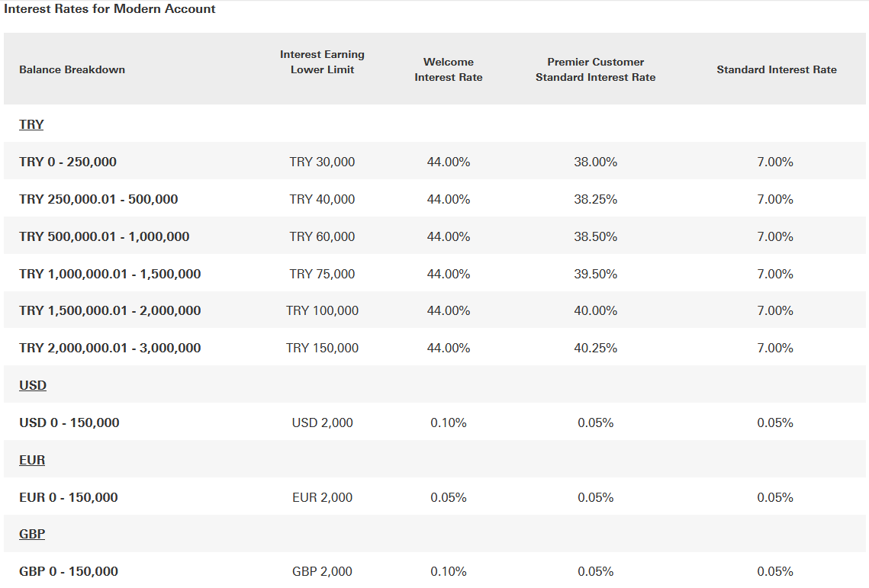Click the Standard Interest Rate column header
The image size is (869, 588).
pyautogui.click(x=776, y=69)
